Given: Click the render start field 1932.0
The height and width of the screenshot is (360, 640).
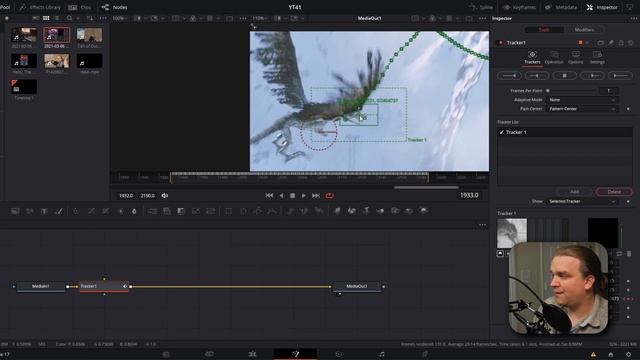Looking at the screenshot, I should click(x=126, y=196).
